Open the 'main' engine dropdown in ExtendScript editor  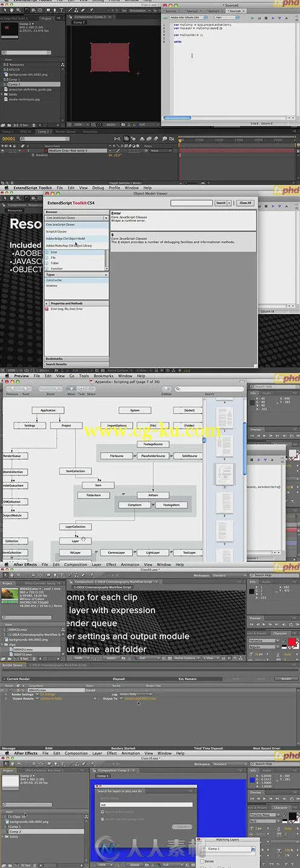228,19
